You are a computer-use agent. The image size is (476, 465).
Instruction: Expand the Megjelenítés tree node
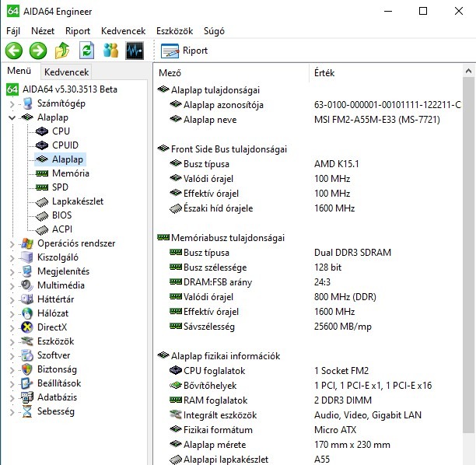tap(12, 272)
